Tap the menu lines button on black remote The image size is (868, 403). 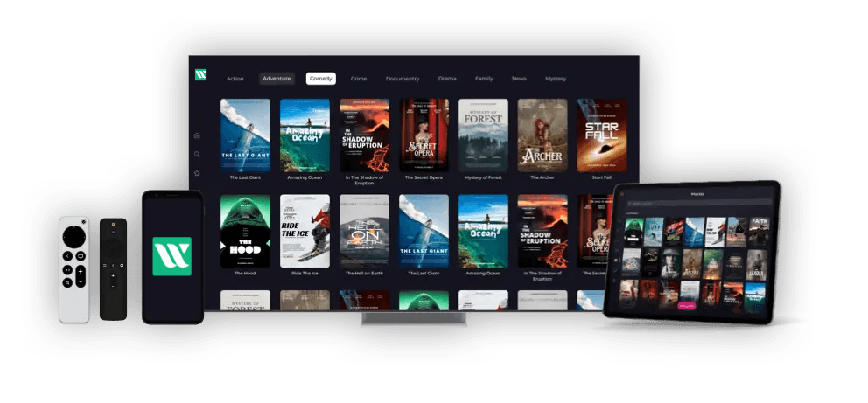click(x=105, y=266)
